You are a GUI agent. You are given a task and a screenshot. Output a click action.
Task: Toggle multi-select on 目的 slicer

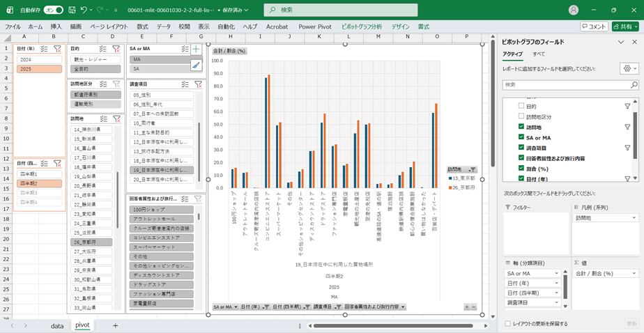coord(103,49)
